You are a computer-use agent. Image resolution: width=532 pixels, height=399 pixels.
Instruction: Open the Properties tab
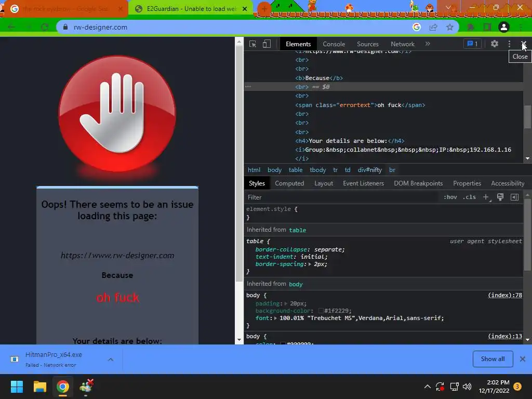pos(467,183)
